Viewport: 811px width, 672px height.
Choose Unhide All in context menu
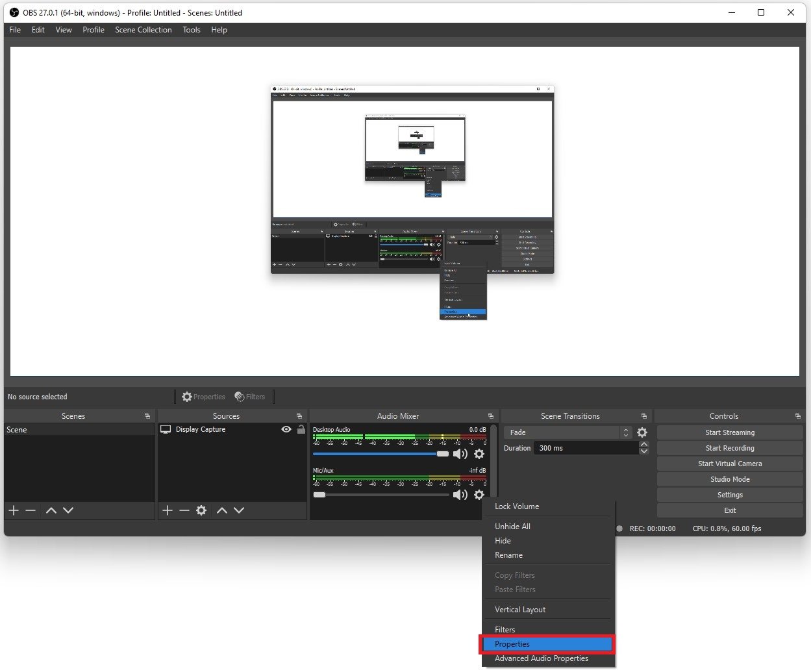pos(549,527)
